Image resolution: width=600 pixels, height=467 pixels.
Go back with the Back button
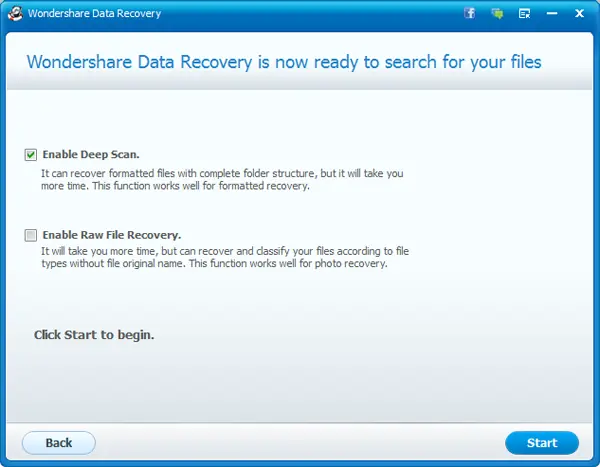[59, 443]
